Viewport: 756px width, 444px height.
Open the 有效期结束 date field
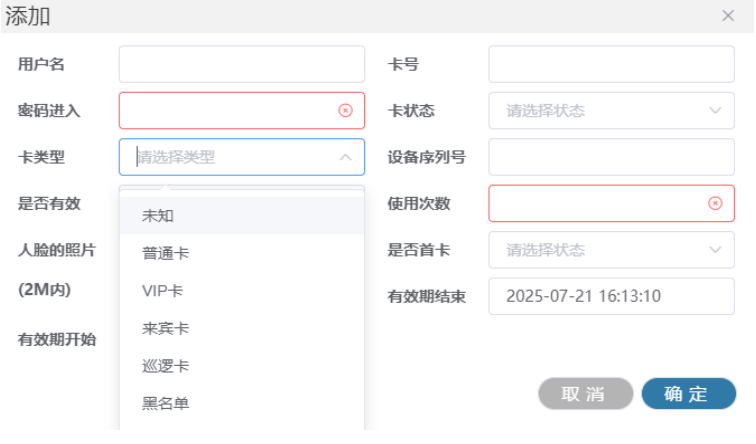pyautogui.click(x=611, y=296)
